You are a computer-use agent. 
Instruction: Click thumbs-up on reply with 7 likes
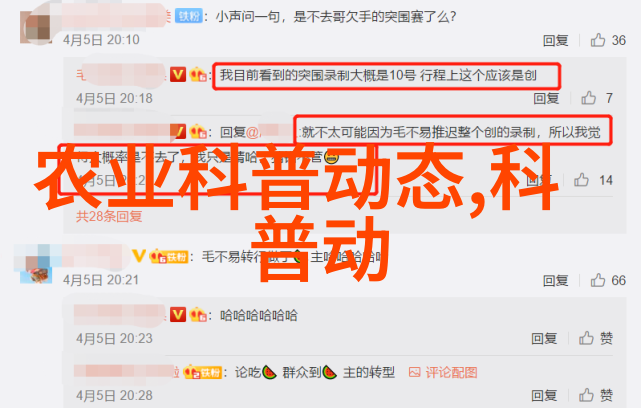pyautogui.click(x=589, y=98)
